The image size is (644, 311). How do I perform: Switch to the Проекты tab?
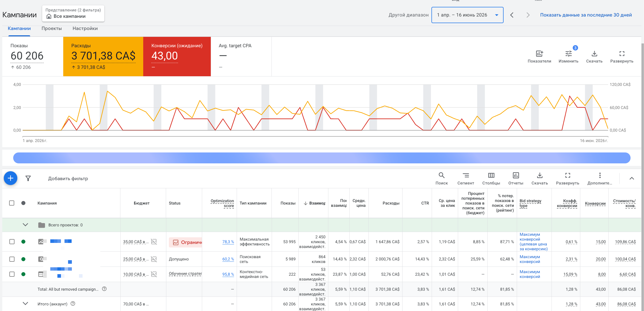click(x=52, y=28)
